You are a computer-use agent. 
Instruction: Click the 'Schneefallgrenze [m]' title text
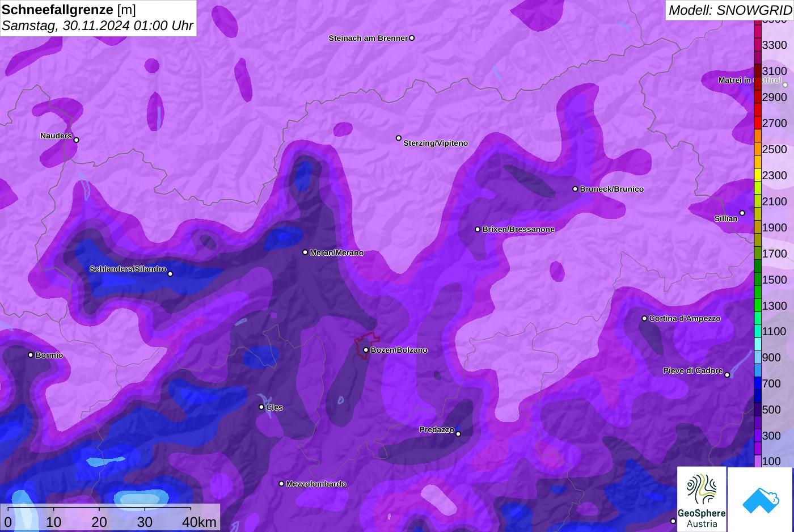point(69,10)
